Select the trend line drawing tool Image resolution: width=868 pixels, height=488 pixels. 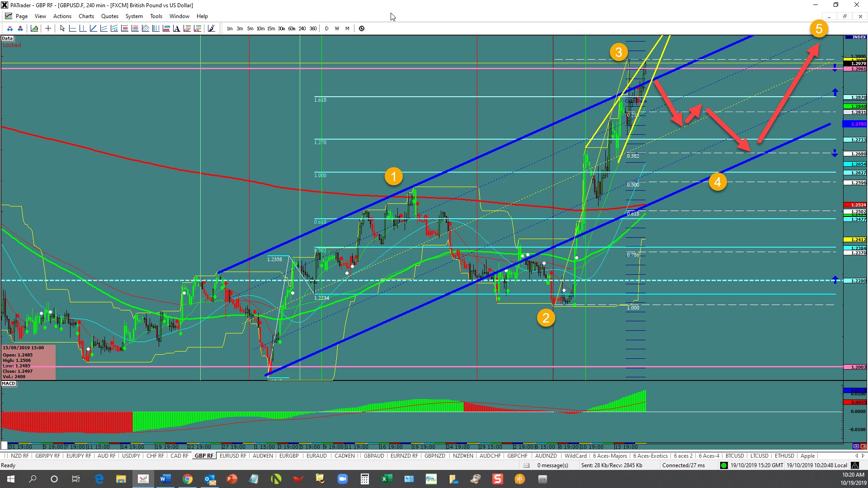coord(93,28)
